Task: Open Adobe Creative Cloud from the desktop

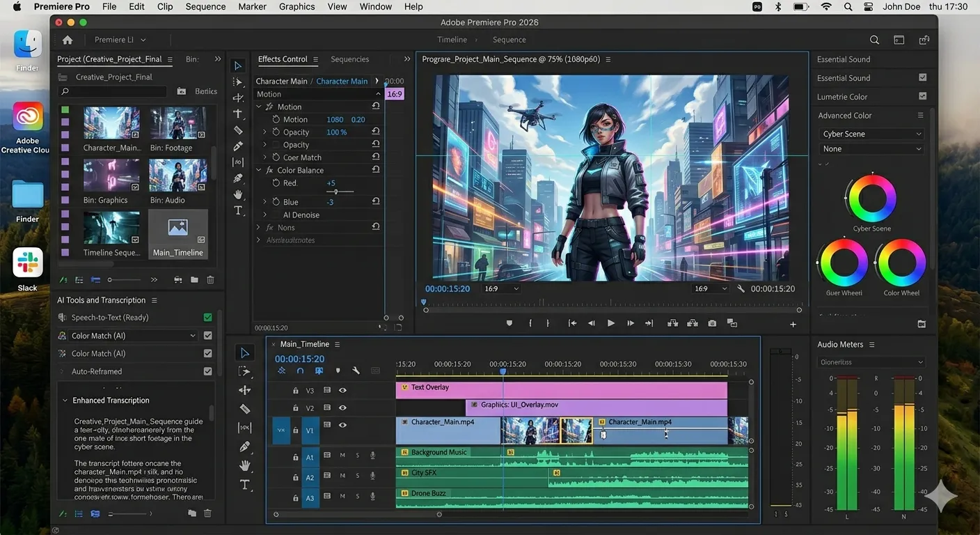Action: coord(28,116)
